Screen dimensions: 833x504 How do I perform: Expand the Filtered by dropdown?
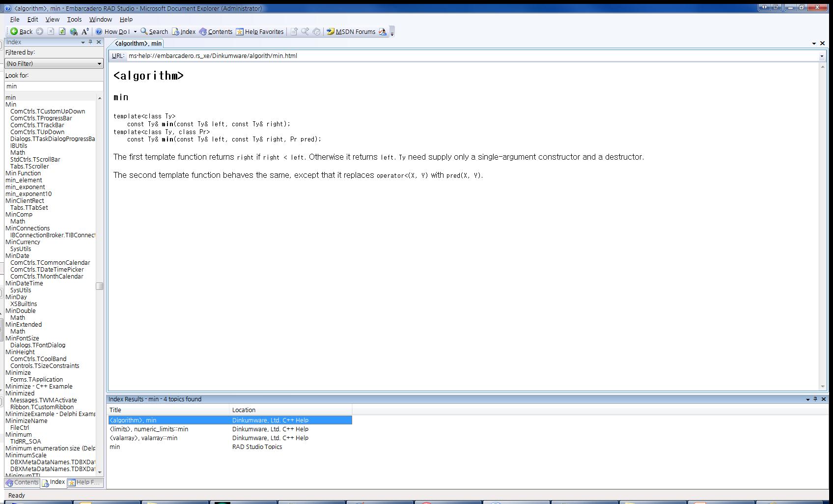(99, 64)
